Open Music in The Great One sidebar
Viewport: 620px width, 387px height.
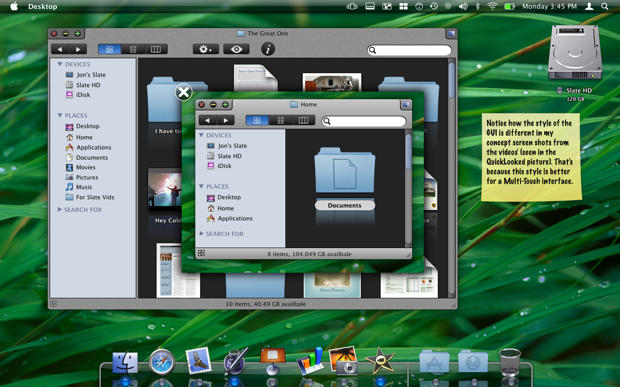(x=79, y=187)
